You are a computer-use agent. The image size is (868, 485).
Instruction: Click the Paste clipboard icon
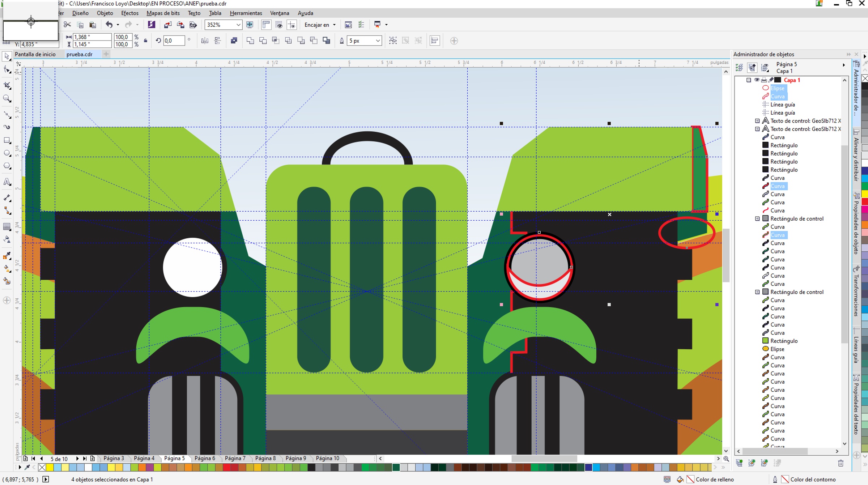tap(93, 25)
